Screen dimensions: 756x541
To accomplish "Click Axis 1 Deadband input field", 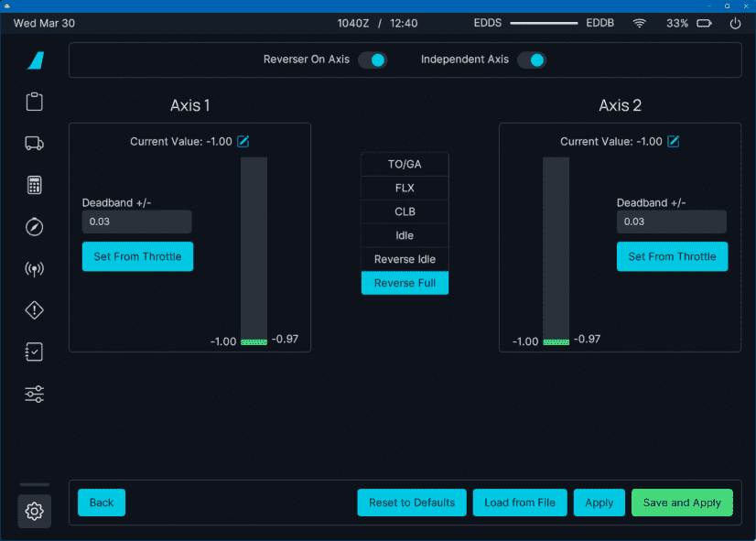I will coord(136,222).
